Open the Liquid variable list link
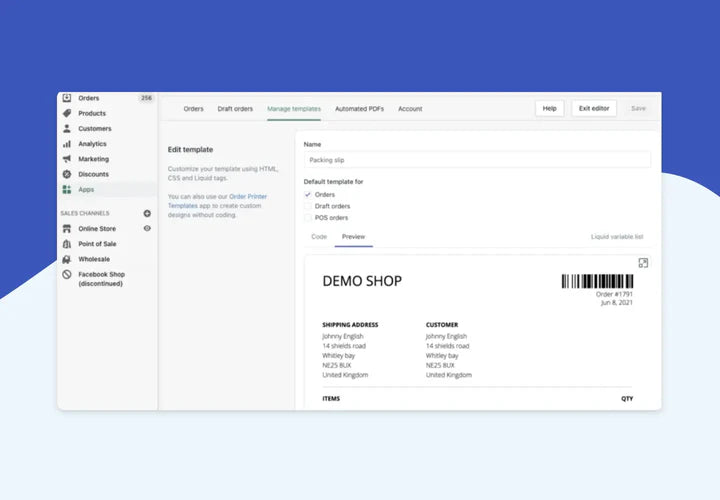The image size is (720, 500). [x=617, y=237]
